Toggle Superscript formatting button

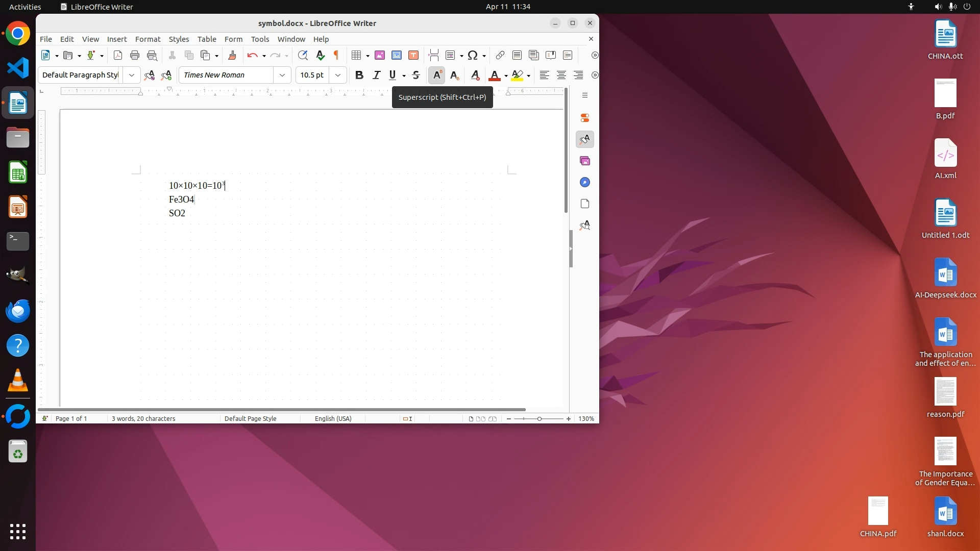437,75
